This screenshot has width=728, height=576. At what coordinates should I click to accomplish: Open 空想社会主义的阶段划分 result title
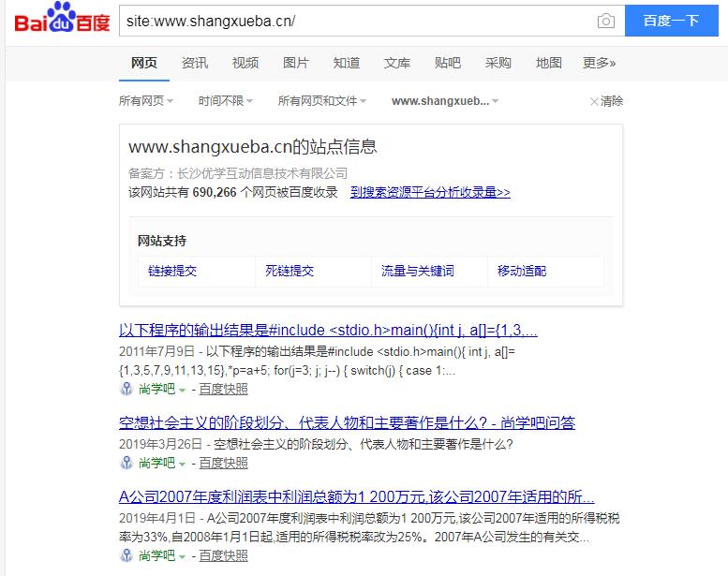[347, 422]
